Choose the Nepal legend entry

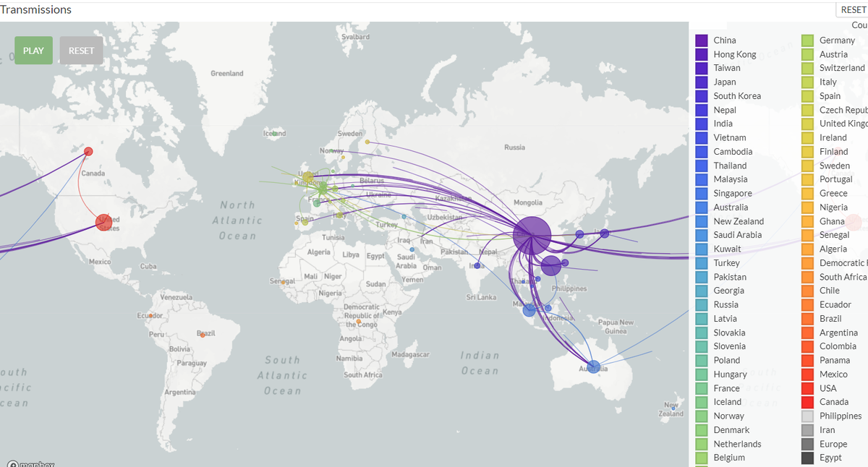[724, 110]
